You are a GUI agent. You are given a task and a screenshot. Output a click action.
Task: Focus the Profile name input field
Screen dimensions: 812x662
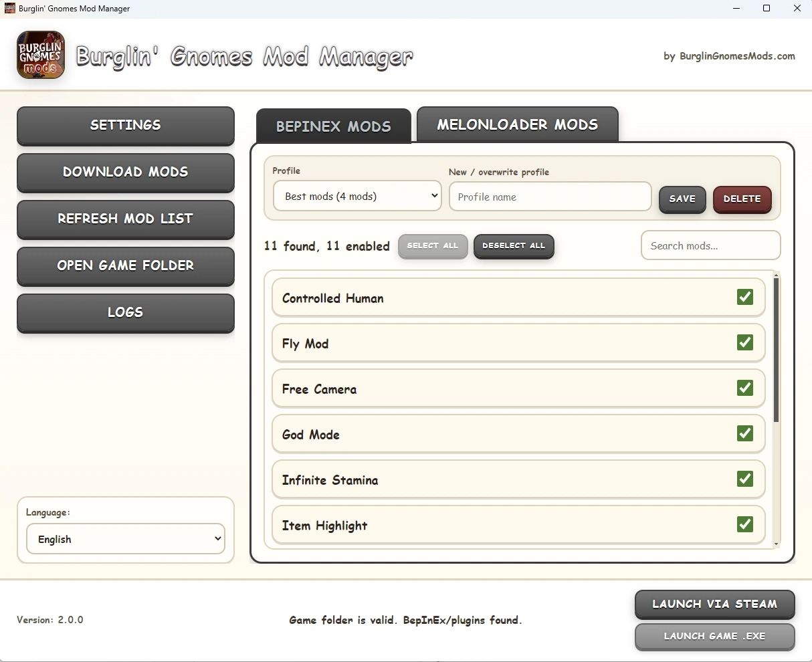point(550,197)
